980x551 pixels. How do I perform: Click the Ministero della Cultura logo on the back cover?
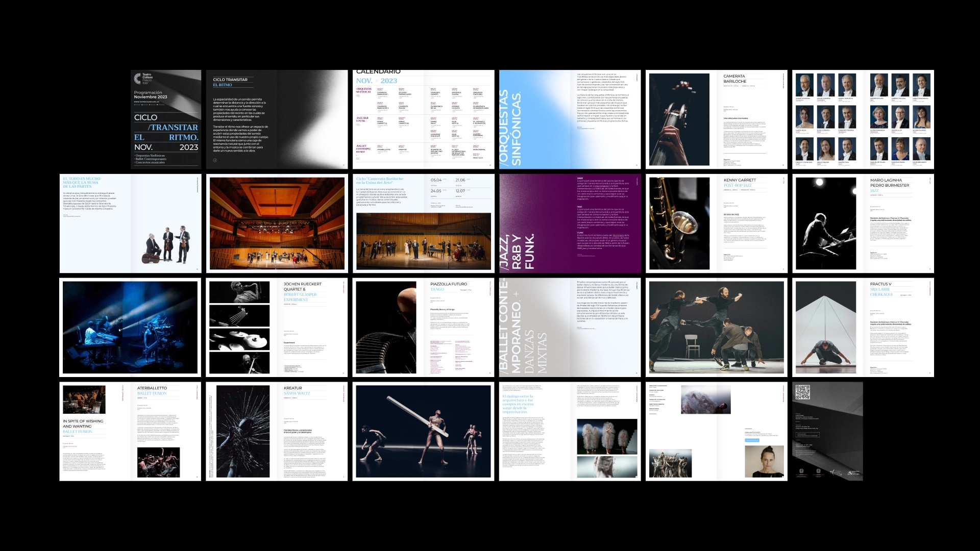[x=853, y=473]
